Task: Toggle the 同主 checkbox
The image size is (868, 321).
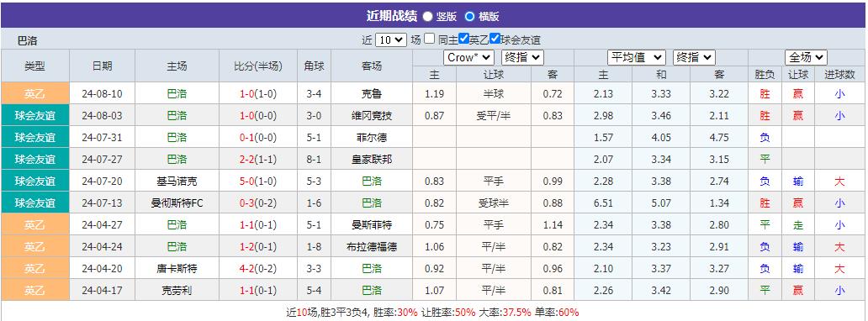Action: (x=430, y=39)
